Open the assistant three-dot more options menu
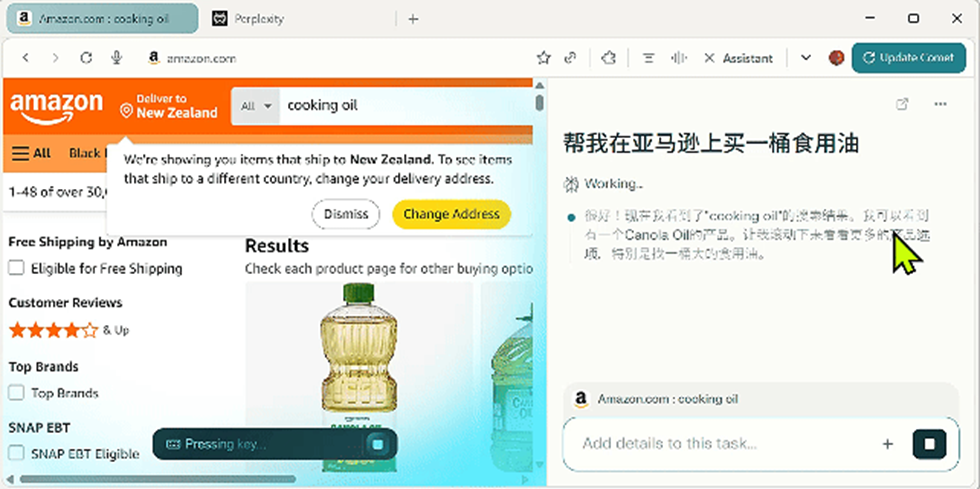The height and width of the screenshot is (489, 980). tap(941, 104)
